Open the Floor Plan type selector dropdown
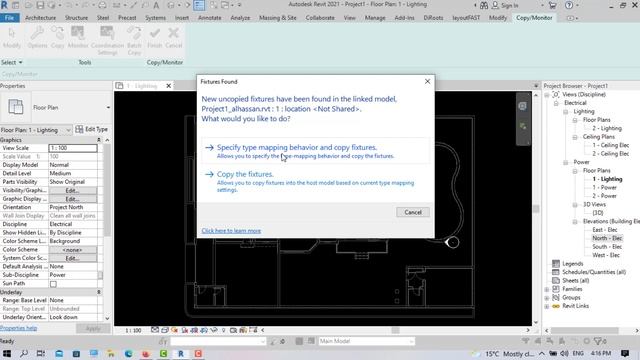 [108, 107]
